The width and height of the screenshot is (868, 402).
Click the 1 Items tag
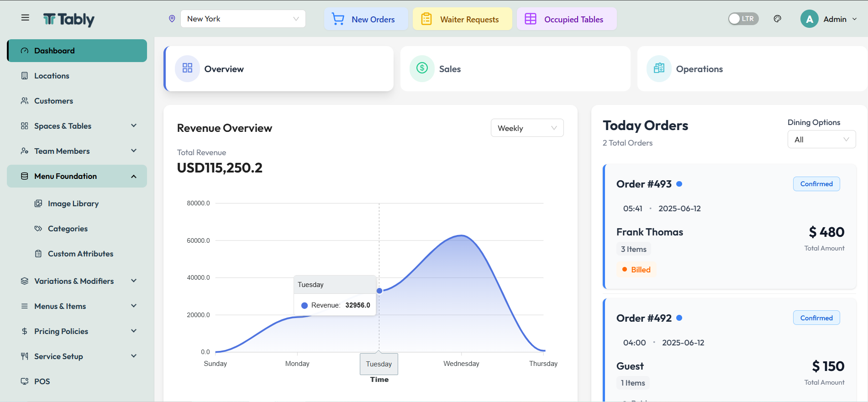(633, 383)
